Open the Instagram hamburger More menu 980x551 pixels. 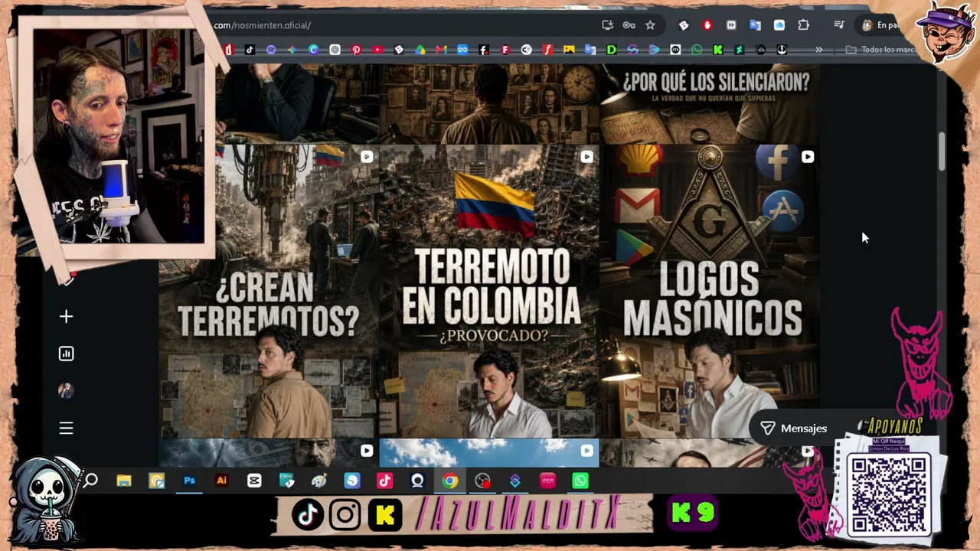[x=67, y=429]
